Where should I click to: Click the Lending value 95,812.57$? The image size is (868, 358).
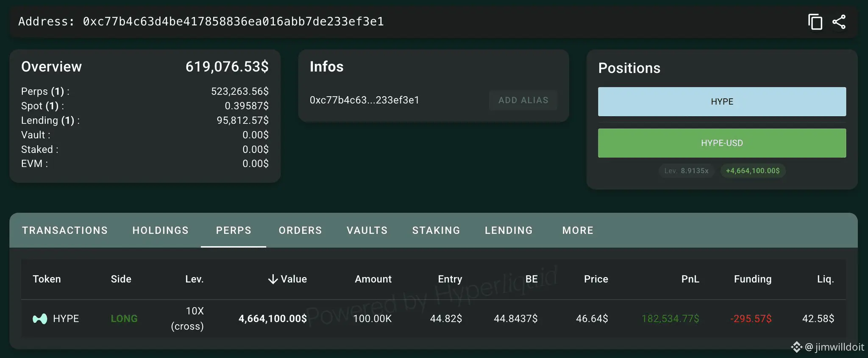tap(243, 121)
